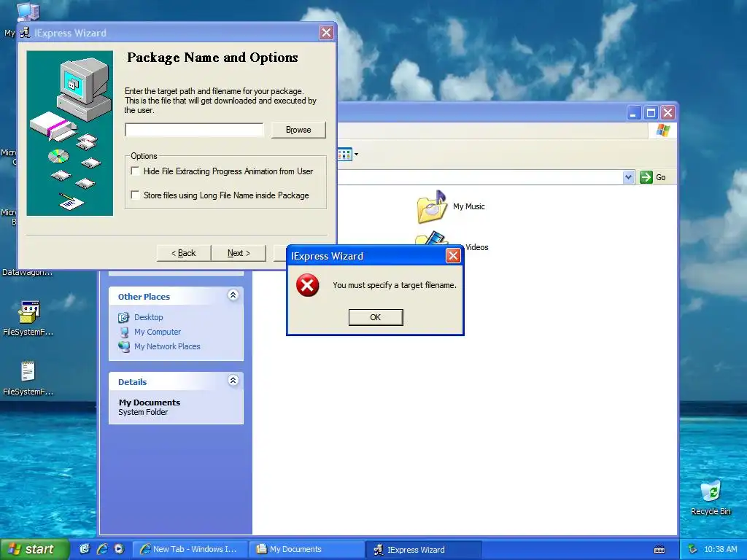Expand the address bar dropdown arrow
The width and height of the screenshot is (747, 560).
[x=628, y=177]
